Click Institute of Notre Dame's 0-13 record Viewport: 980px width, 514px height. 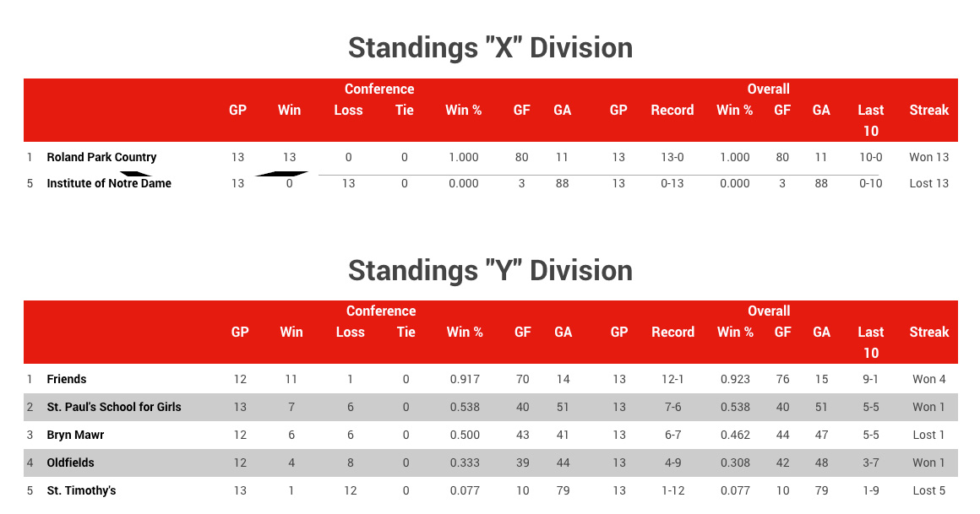click(x=672, y=184)
